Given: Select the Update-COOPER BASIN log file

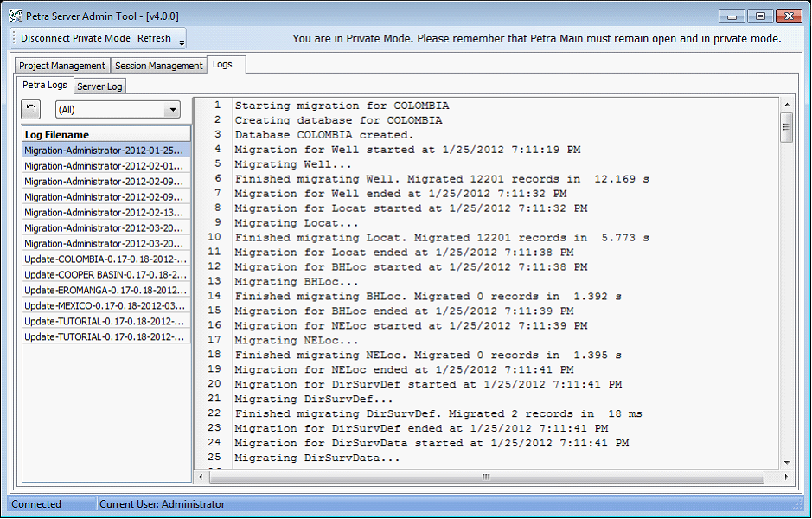Looking at the screenshot, I should (x=105, y=275).
